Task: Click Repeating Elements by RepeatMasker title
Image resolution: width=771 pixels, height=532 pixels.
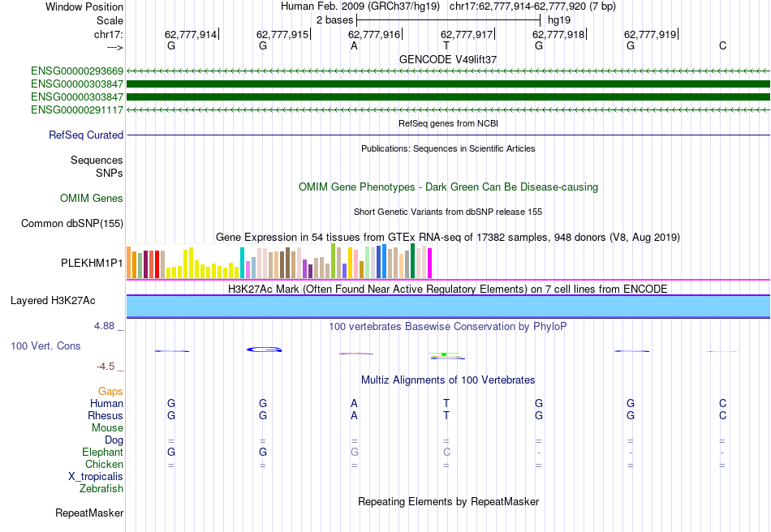Action: [449, 502]
